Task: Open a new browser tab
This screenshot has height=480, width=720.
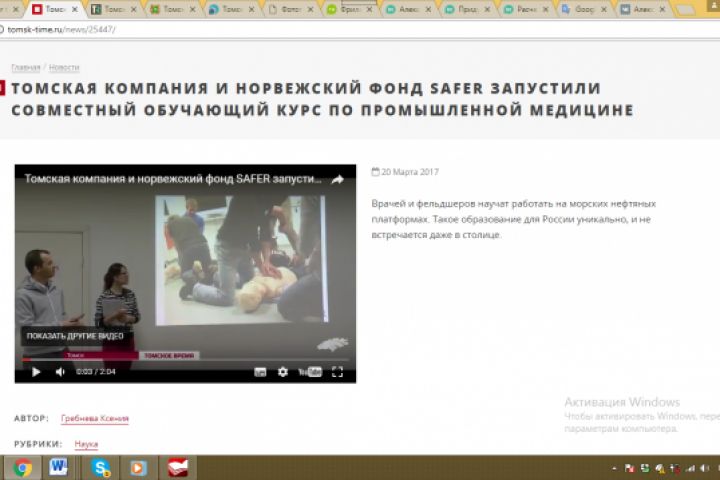Action: [686, 10]
